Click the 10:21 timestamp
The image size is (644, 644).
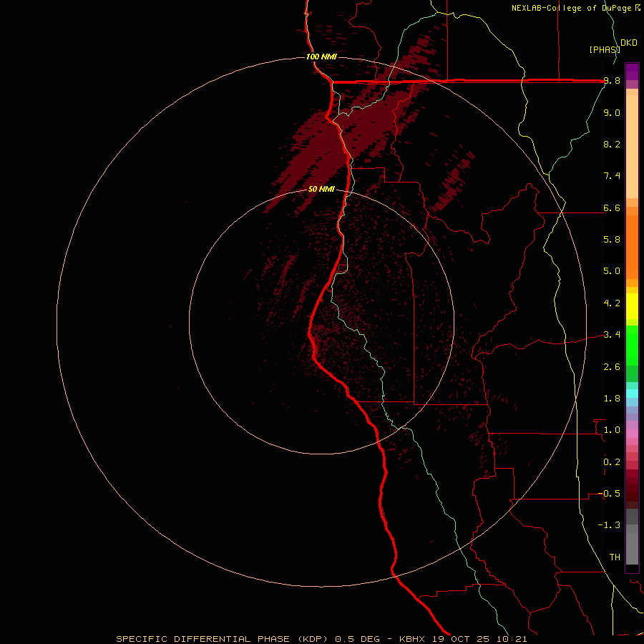[x=512, y=639]
